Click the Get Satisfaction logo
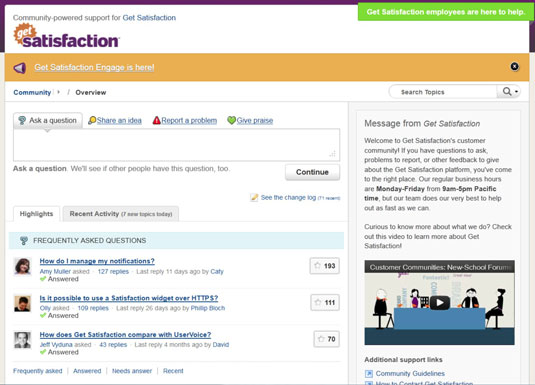The width and height of the screenshot is (535, 385). click(x=67, y=36)
